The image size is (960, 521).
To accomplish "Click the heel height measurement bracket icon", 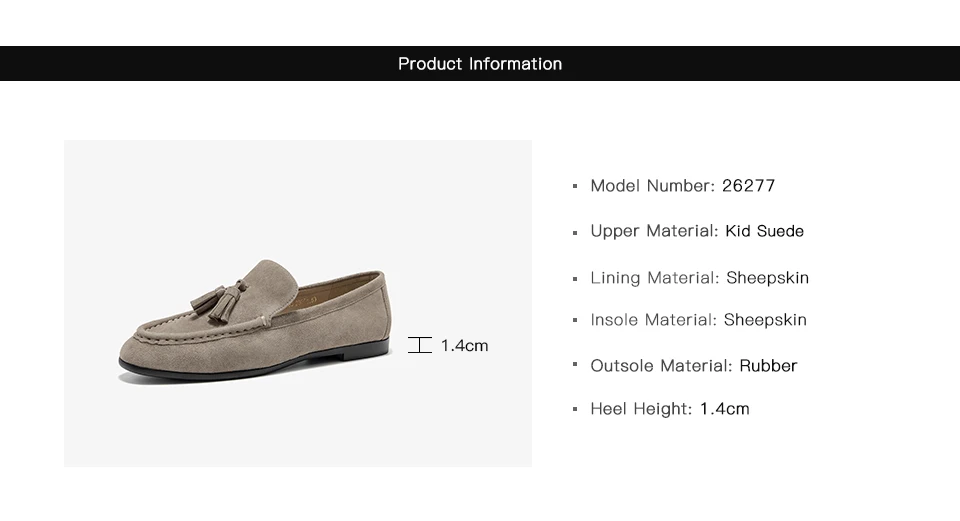I will (x=420, y=345).
